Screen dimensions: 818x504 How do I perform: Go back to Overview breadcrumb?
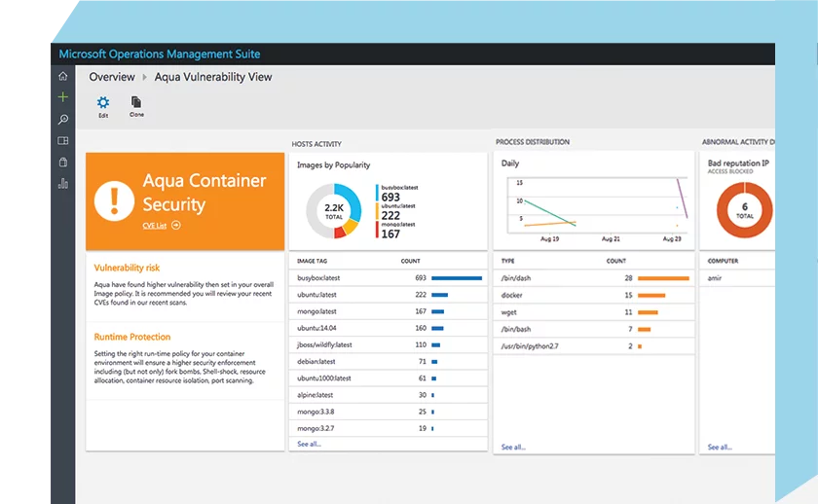point(112,77)
